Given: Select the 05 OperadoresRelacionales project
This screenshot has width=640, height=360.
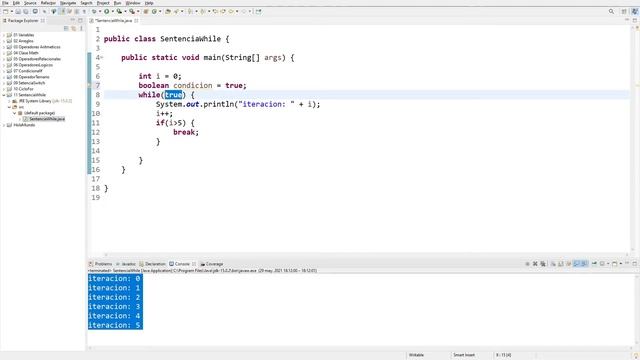Looking at the screenshot, I should (x=37, y=59).
